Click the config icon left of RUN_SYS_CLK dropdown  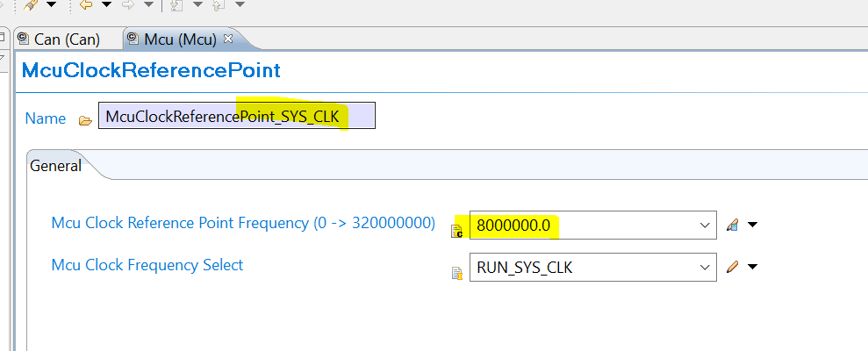(456, 273)
